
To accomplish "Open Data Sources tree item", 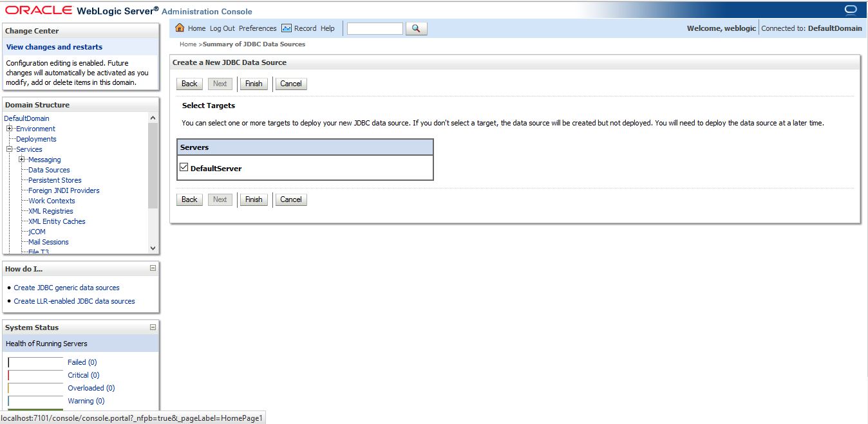I will 49,170.
